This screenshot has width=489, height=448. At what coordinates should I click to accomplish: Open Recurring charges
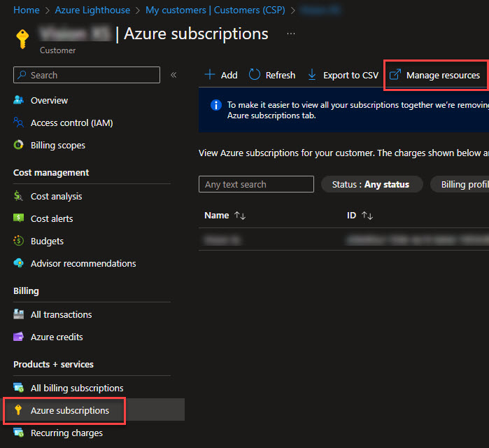66,433
